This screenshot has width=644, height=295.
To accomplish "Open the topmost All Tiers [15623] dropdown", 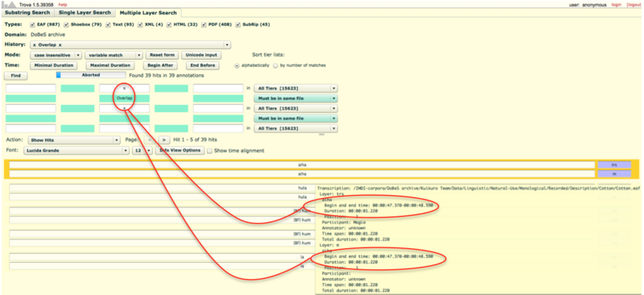I will 295,89.
